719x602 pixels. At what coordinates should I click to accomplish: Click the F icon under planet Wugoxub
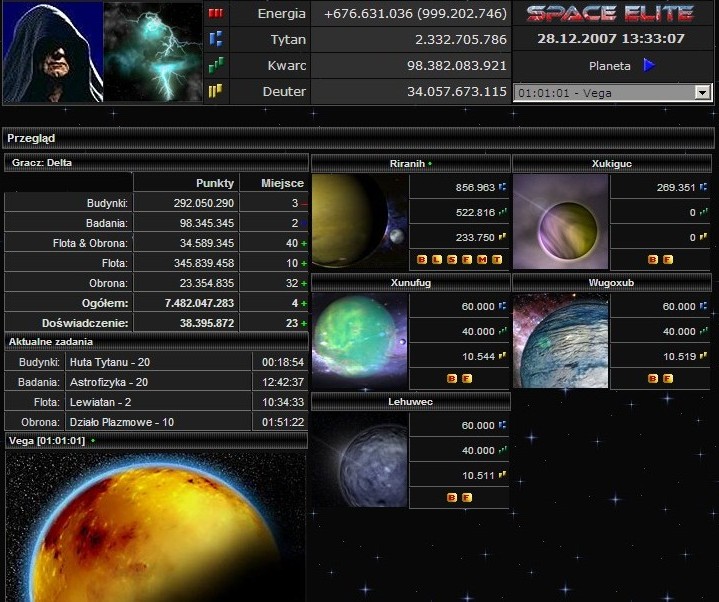coord(668,378)
